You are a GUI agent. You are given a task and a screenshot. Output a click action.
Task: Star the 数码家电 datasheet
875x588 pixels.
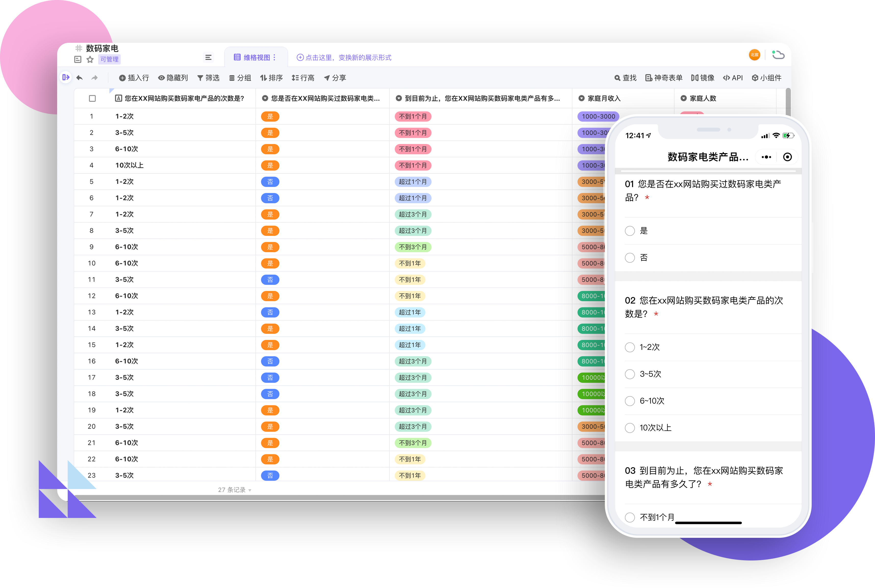click(x=90, y=59)
